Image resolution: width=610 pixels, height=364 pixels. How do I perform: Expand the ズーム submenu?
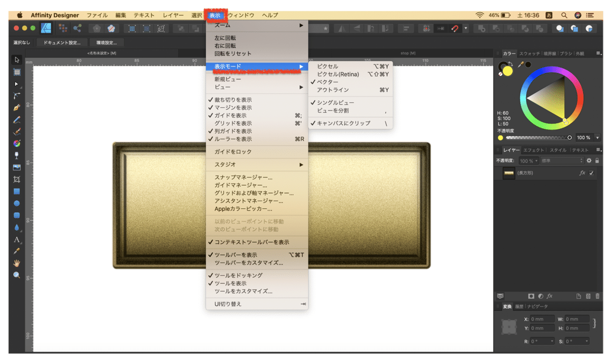(x=257, y=25)
